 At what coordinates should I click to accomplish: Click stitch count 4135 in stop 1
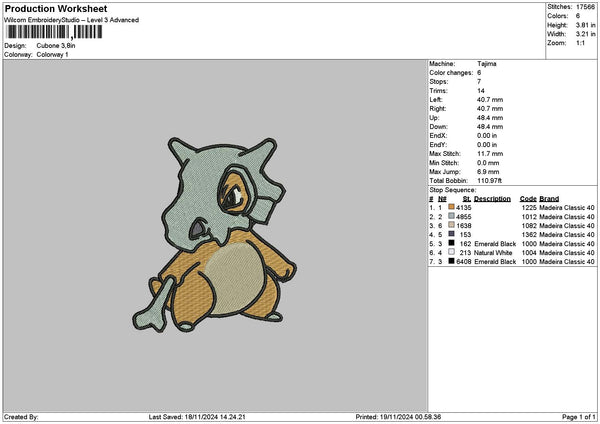click(x=464, y=208)
